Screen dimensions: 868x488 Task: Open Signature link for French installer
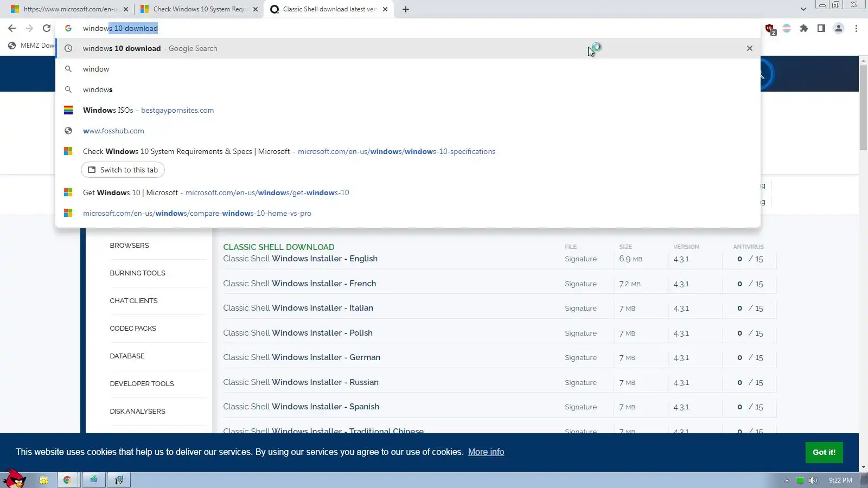tap(580, 284)
